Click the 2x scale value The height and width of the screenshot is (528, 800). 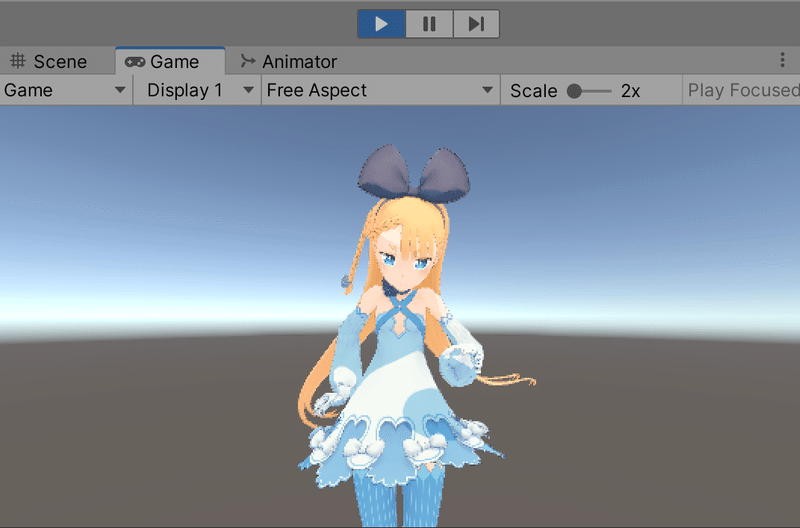631,91
